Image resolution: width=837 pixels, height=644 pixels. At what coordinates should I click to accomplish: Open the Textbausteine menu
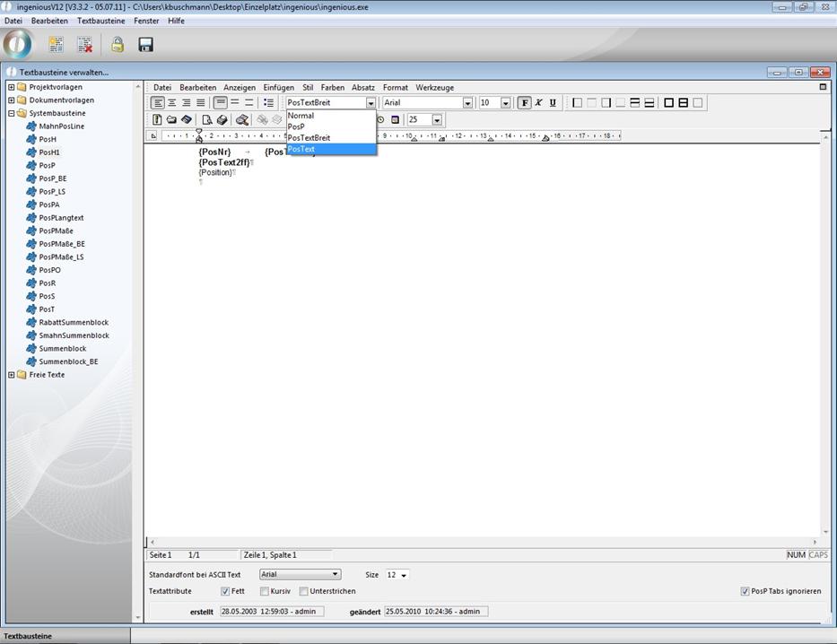100,21
